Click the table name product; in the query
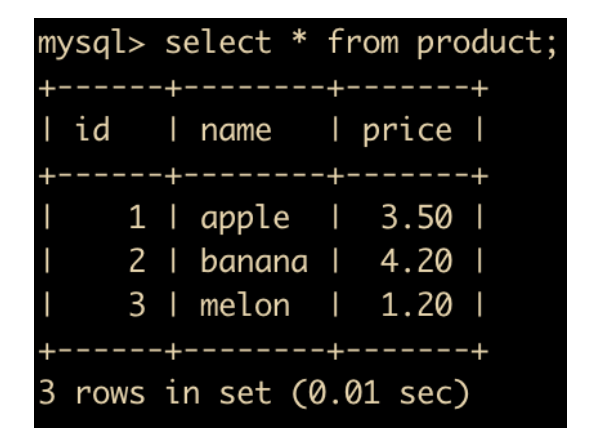This screenshot has height=447, width=592. pos(487,43)
